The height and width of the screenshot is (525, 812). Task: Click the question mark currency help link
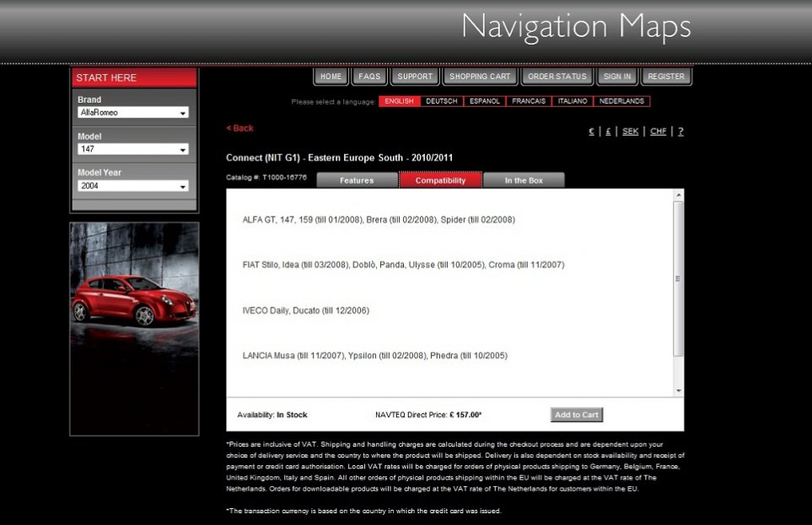680,131
